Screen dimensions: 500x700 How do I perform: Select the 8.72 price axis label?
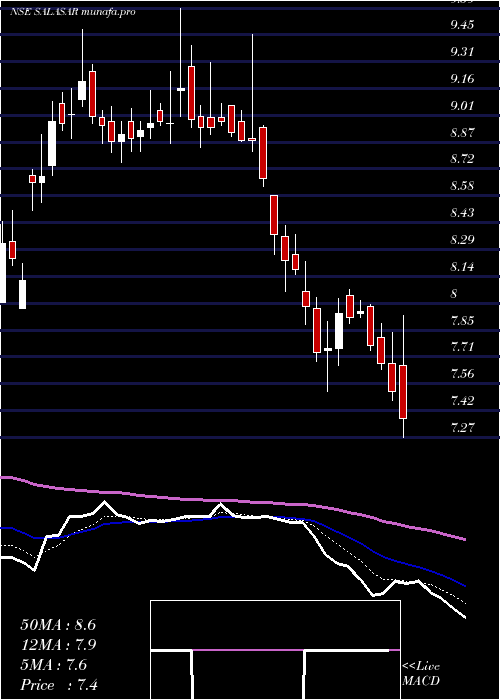click(x=462, y=159)
